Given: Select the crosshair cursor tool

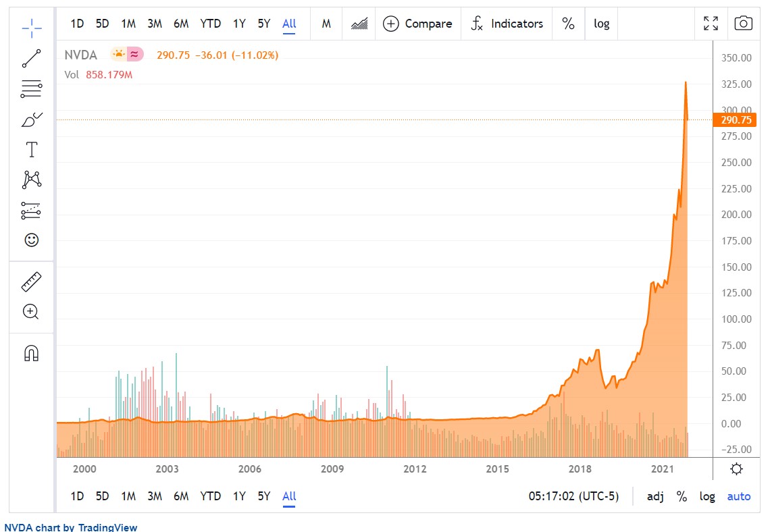Looking at the screenshot, I should (x=32, y=28).
